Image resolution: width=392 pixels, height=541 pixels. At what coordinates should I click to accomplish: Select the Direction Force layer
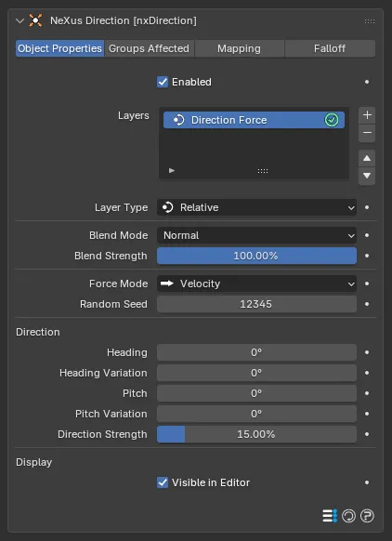pos(254,120)
